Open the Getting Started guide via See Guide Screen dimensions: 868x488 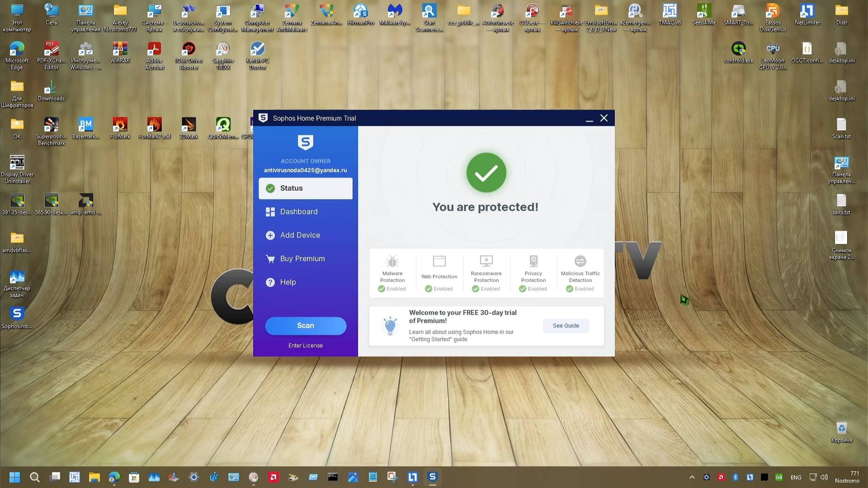pyautogui.click(x=566, y=326)
